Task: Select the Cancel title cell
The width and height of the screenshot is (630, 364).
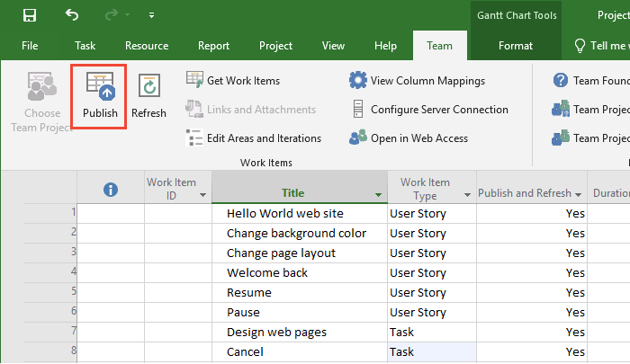Action: click(300, 352)
